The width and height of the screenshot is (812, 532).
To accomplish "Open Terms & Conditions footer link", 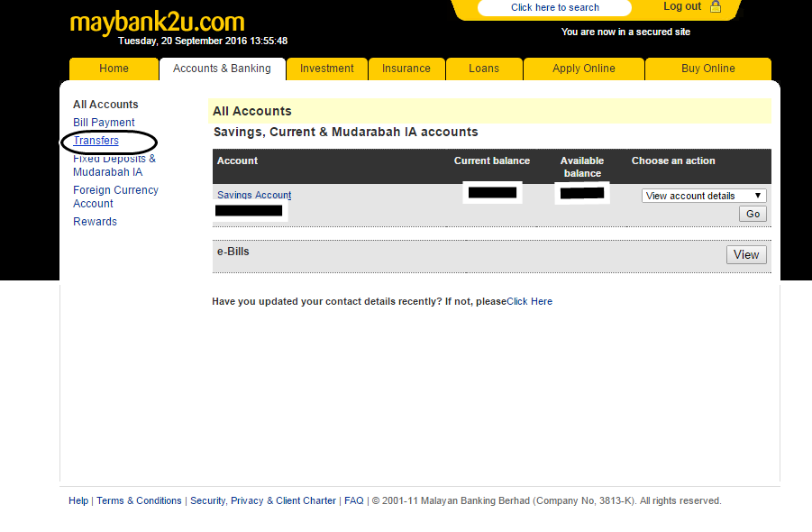I will pyautogui.click(x=139, y=501).
